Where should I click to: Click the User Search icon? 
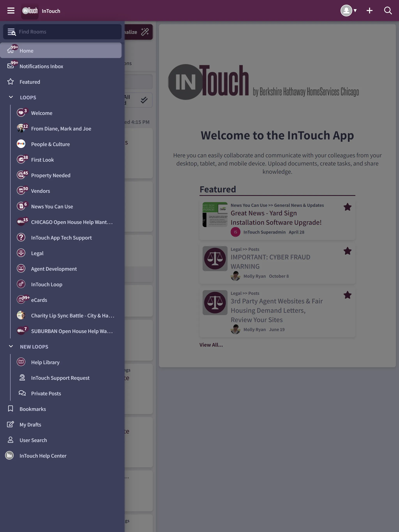pyautogui.click(x=10, y=440)
